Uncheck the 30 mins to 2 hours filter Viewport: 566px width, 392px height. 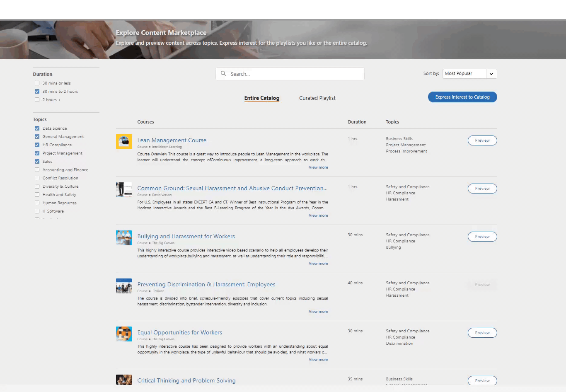tap(37, 92)
